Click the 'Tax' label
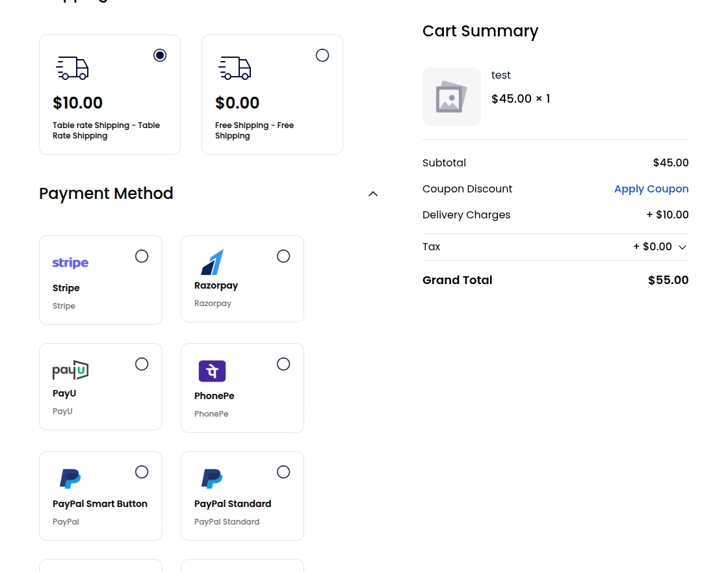728x572 pixels. point(431,247)
